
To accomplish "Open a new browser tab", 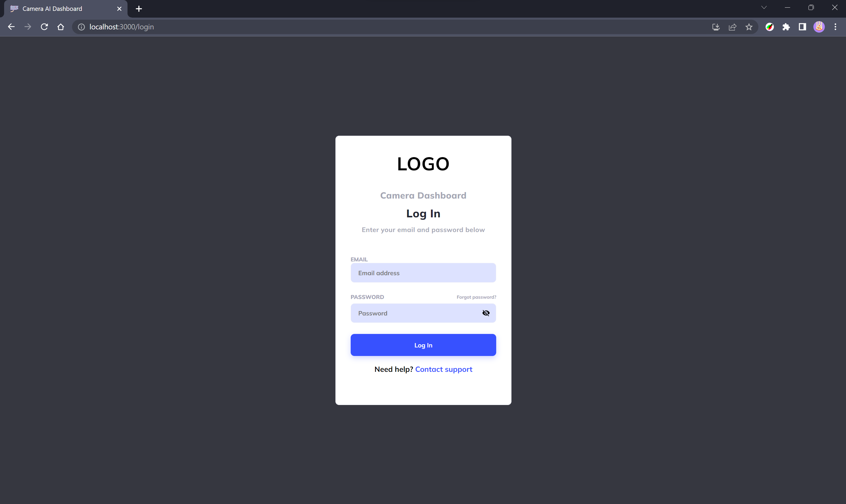I will (139, 9).
